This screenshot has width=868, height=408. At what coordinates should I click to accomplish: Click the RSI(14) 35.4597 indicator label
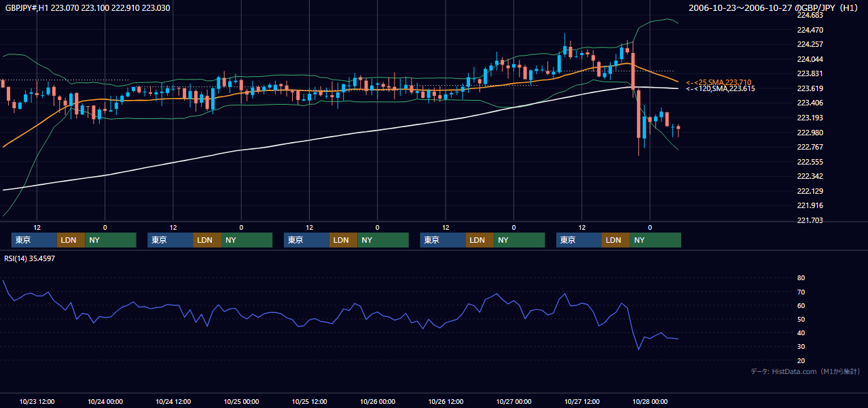(x=29, y=258)
